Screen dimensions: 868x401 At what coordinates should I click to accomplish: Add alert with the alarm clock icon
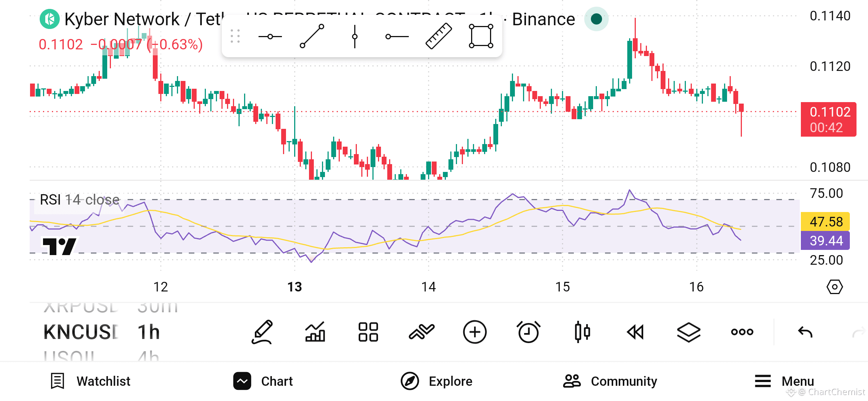click(528, 332)
